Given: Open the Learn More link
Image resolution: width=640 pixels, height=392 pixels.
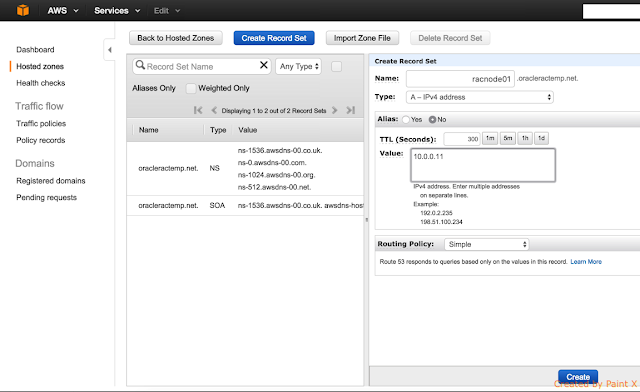Looking at the screenshot, I should 586,262.
